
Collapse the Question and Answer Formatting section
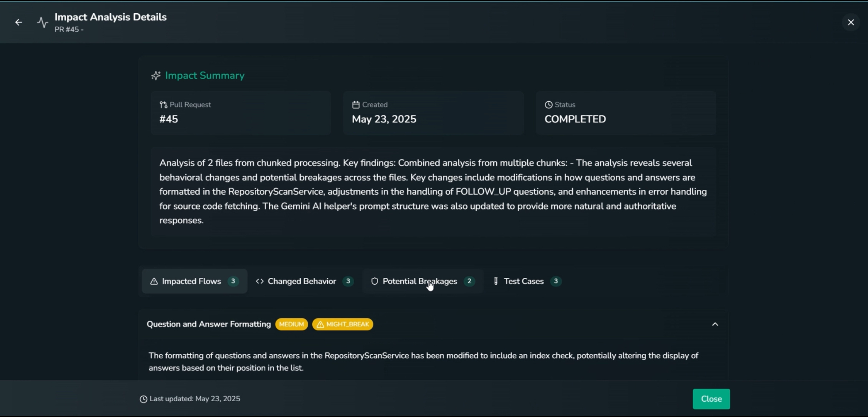(715, 324)
